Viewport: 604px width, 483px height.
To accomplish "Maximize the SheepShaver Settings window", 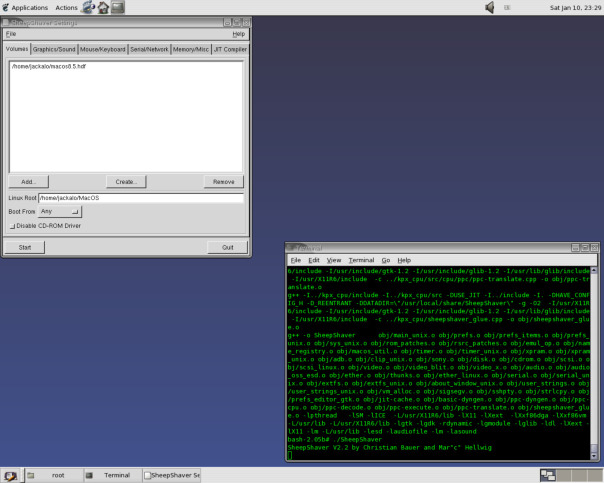I will (x=237, y=22).
